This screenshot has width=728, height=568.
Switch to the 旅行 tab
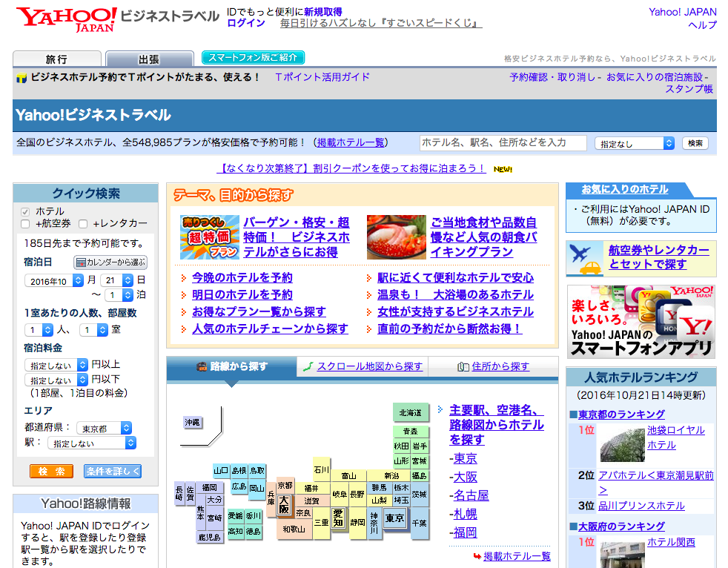(56, 59)
